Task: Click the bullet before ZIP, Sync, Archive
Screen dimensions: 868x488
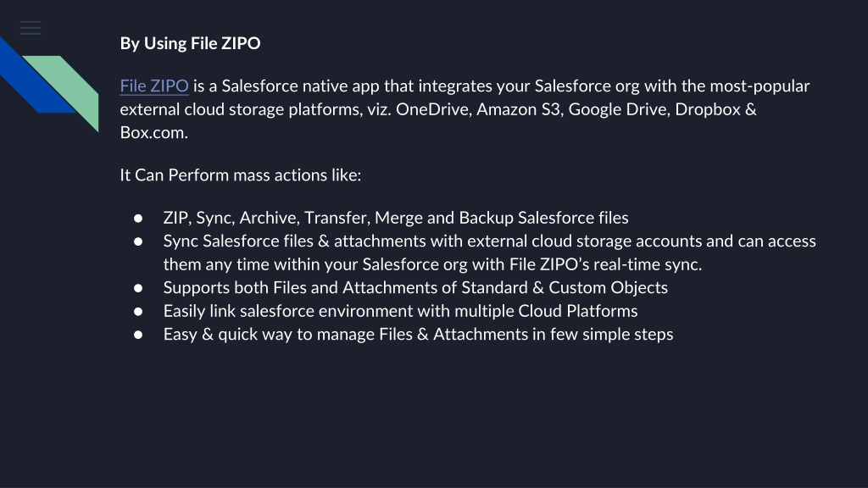Action: pyautogui.click(x=138, y=218)
